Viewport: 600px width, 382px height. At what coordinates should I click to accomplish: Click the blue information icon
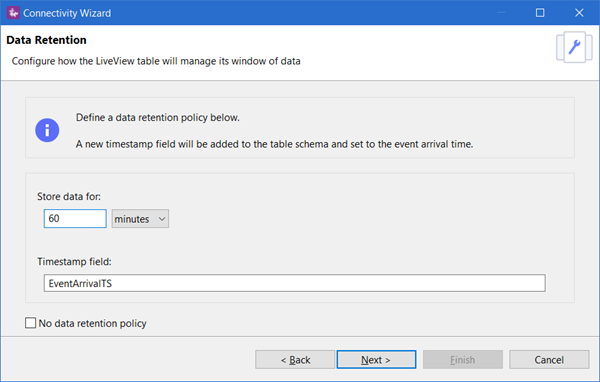[x=47, y=130]
